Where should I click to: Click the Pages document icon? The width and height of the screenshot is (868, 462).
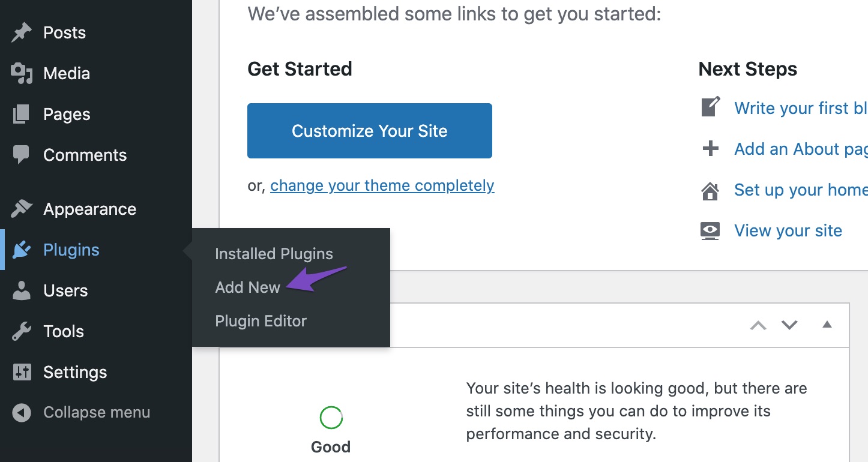pyautogui.click(x=21, y=114)
